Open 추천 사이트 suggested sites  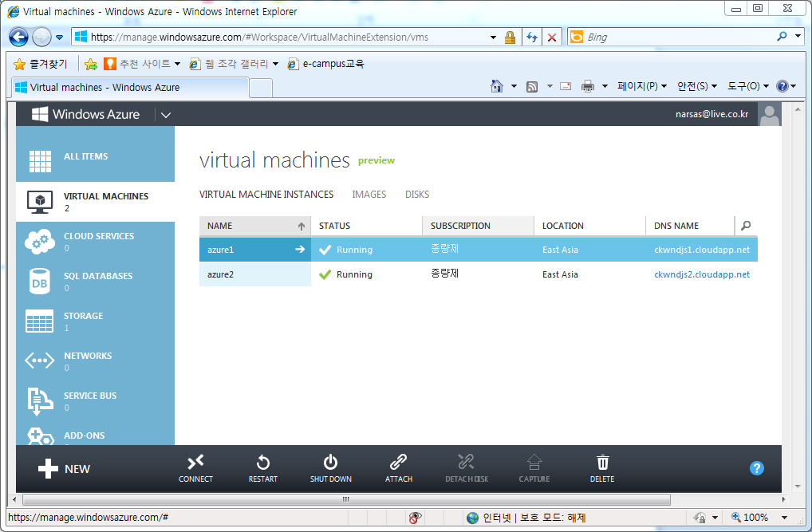coord(142,64)
